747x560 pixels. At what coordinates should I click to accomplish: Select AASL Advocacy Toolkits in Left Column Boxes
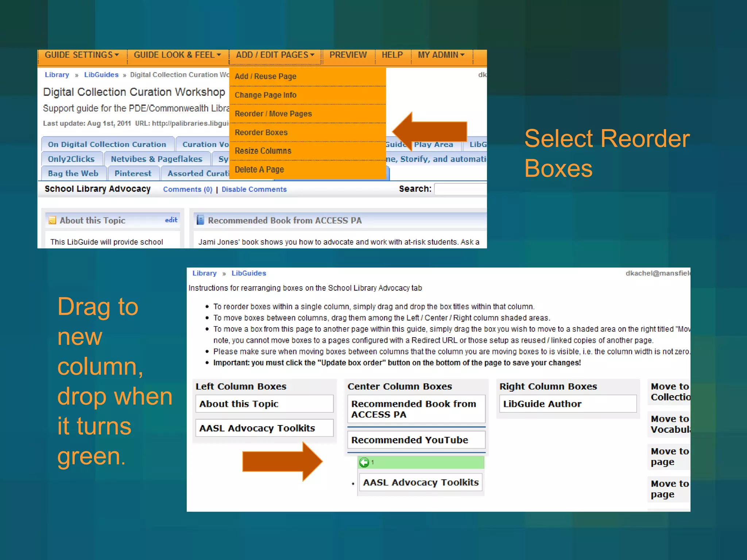pos(264,428)
